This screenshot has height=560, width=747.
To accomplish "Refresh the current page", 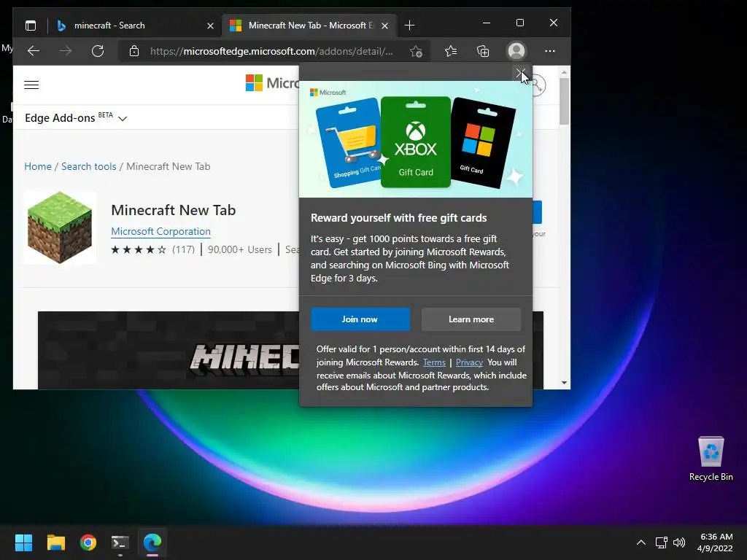I will 98,51.
